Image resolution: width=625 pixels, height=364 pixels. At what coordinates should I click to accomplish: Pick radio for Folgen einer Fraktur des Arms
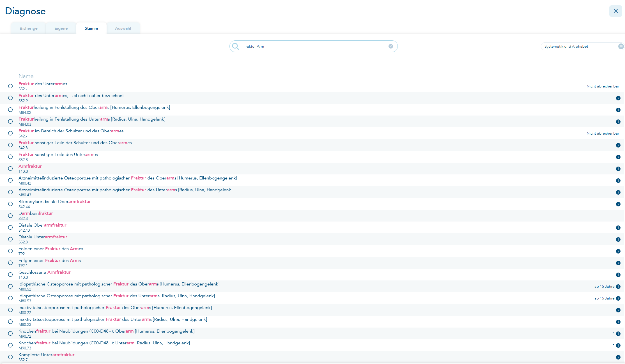[10, 263]
